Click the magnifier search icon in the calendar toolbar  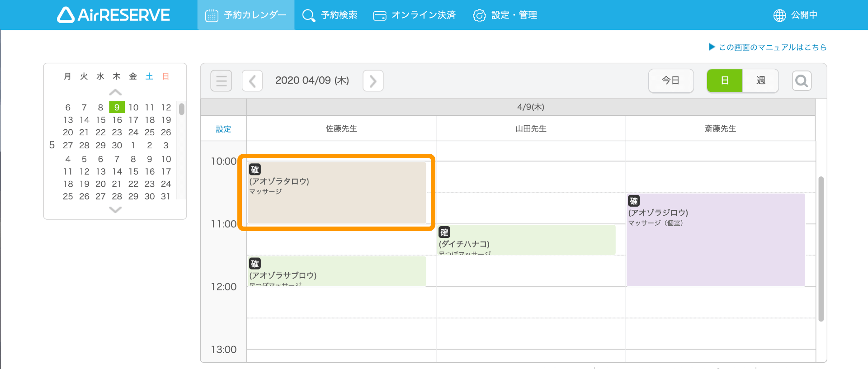coord(802,81)
